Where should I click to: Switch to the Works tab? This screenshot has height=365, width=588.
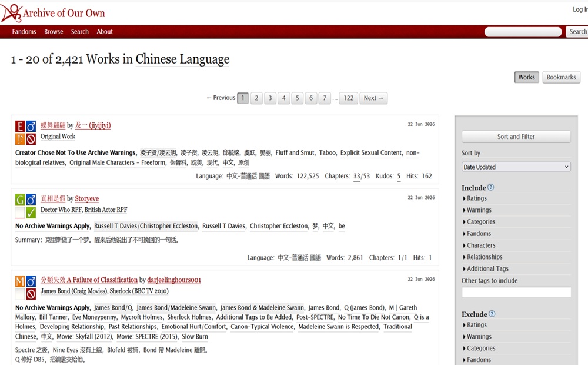tap(526, 77)
